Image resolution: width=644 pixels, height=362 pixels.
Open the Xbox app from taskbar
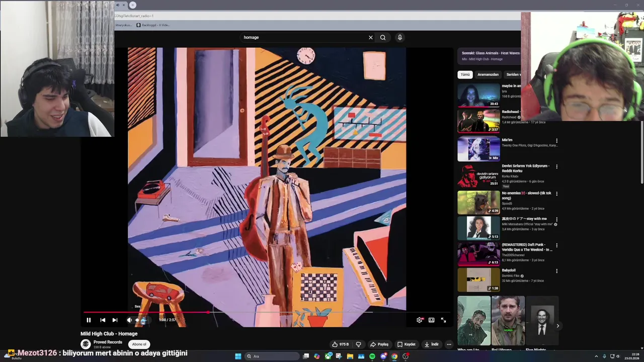328,356
